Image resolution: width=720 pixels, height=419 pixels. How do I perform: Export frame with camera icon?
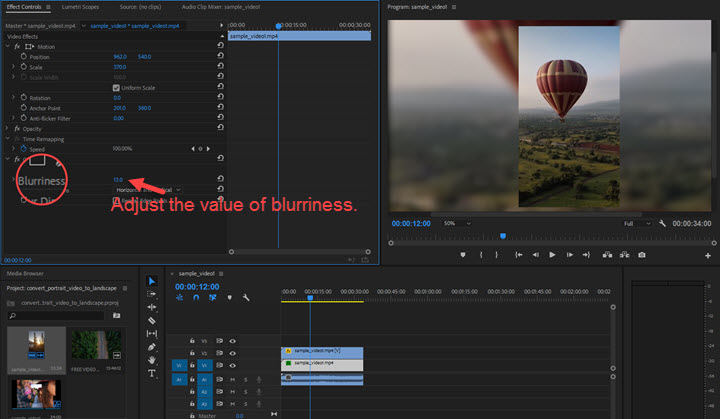[642, 255]
